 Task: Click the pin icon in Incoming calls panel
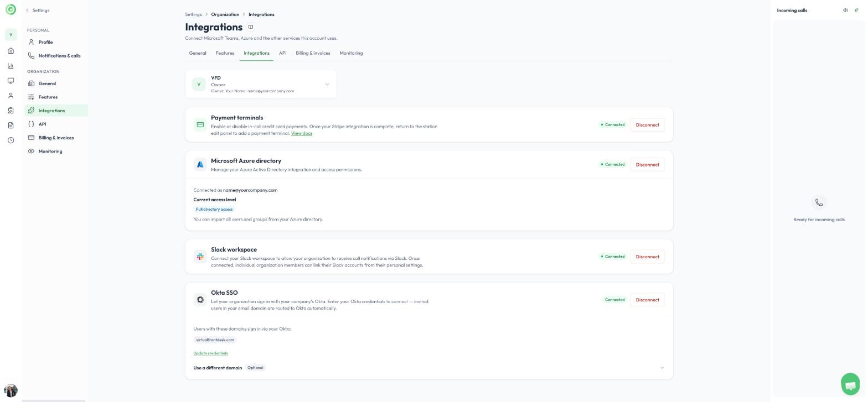tap(856, 11)
